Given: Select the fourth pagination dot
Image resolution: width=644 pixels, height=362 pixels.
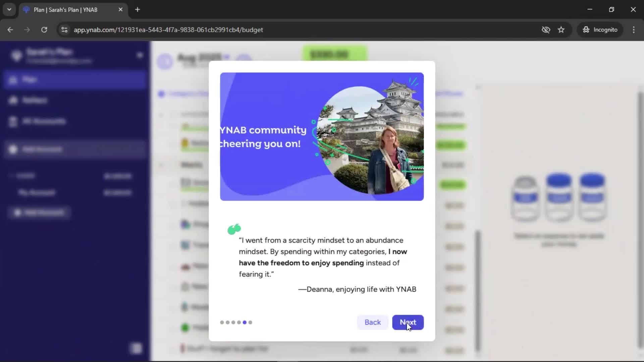Looking at the screenshot, I should tap(239, 322).
